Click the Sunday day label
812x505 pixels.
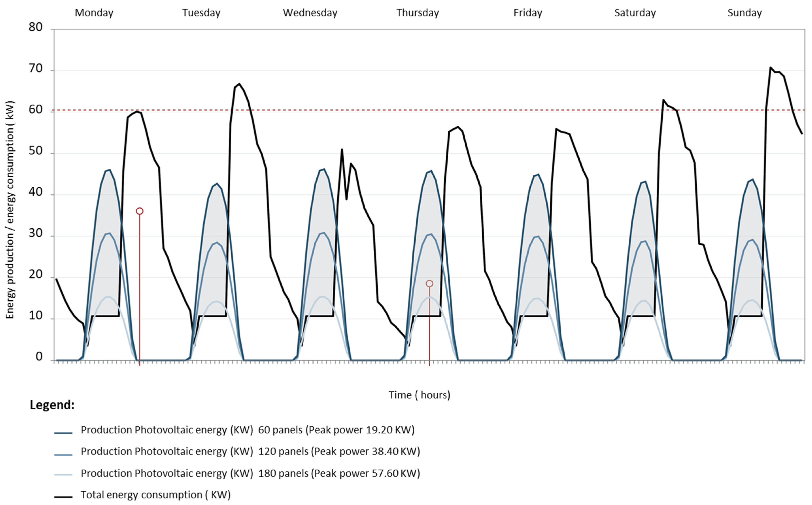coord(744,13)
